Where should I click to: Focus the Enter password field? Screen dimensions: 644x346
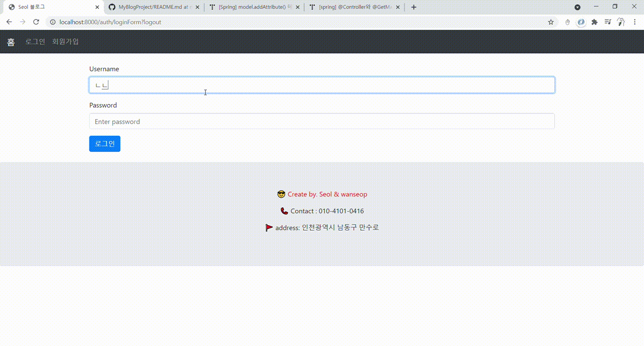(322, 121)
